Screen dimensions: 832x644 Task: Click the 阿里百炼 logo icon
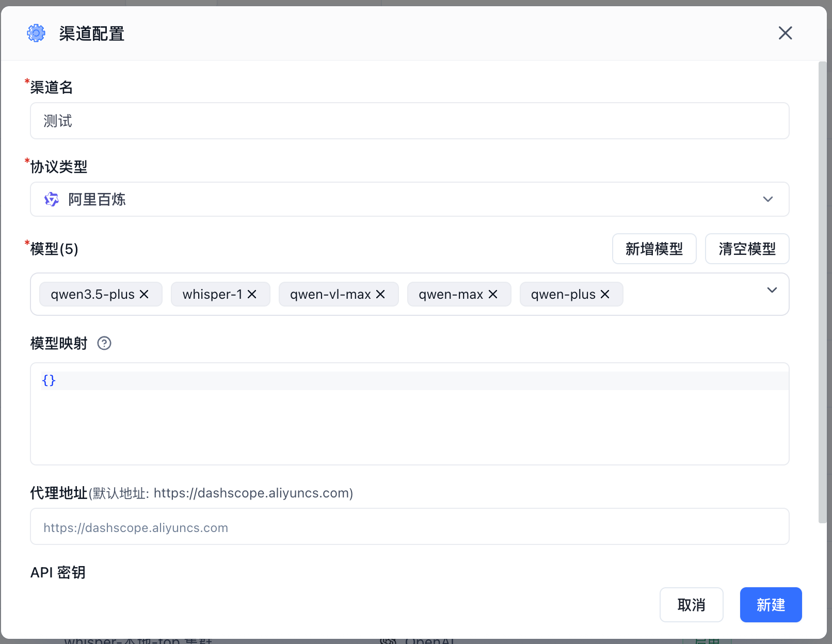click(52, 199)
